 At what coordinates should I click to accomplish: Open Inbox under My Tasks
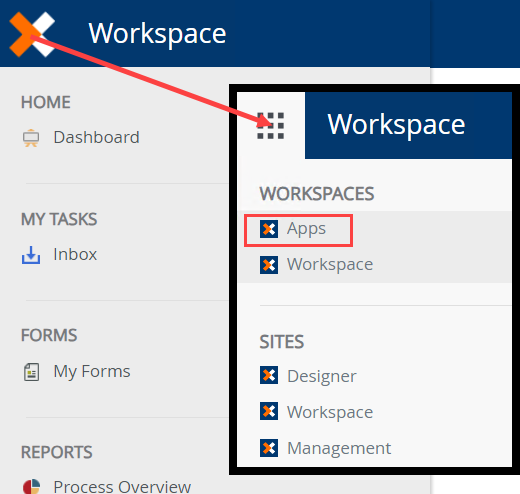click(75, 254)
